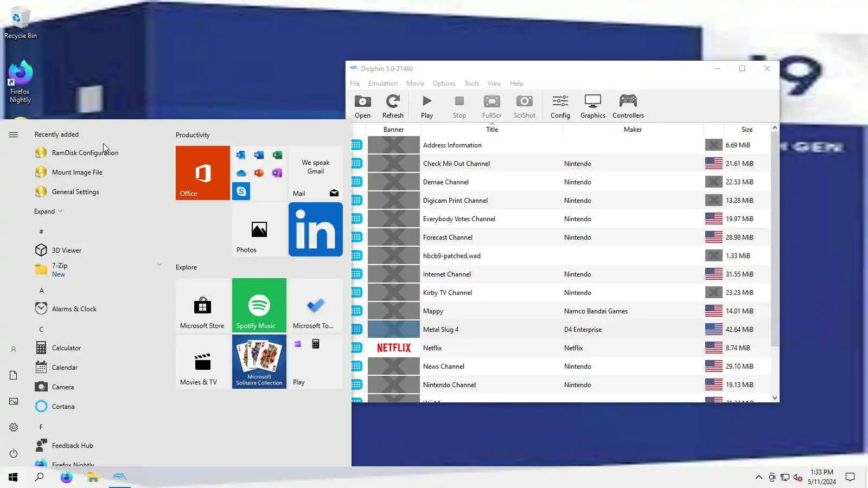This screenshot has height=488, width=868.
Task: Open the Microsoft To Do tile
Action: click(316, 305)
